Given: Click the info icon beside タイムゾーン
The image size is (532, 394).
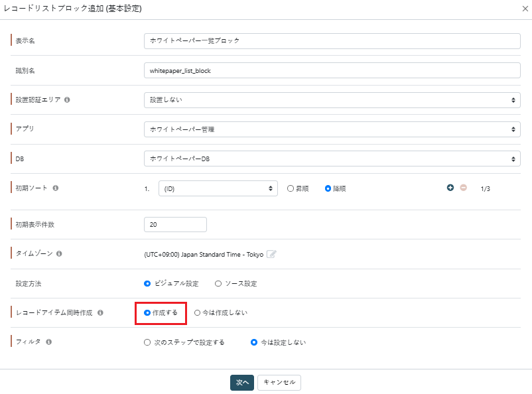Looking at the screenshot, I should click(x=59, y=253).
